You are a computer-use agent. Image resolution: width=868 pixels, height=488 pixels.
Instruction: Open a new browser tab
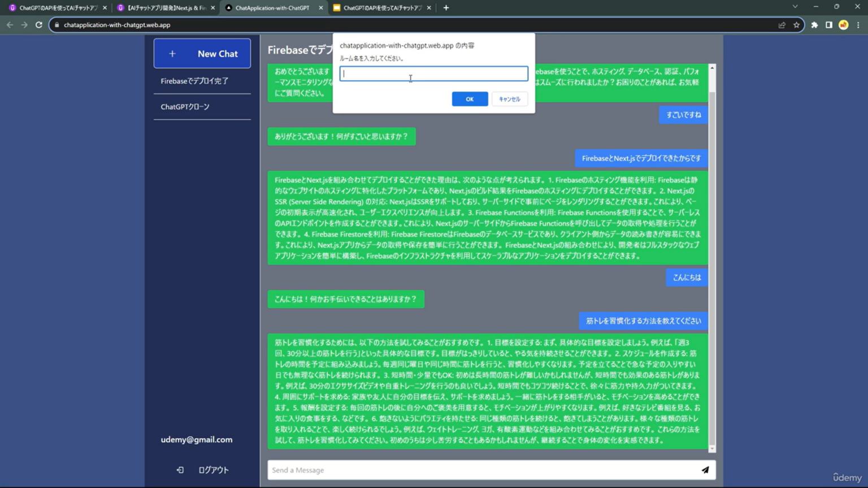coord(446,8)
